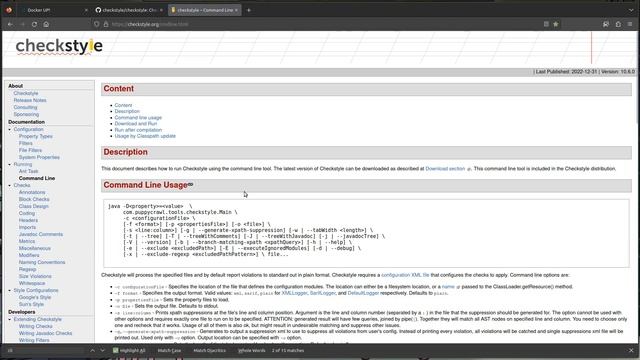Open Naming Conventions sidebar link
The width and height of the screenshot is (640, 360).
(42, 262)
